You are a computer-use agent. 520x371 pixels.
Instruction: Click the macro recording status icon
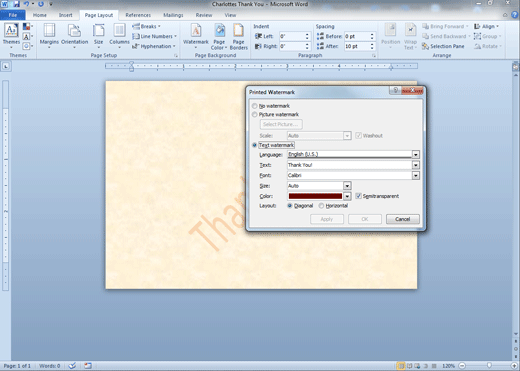click(88, 366)
